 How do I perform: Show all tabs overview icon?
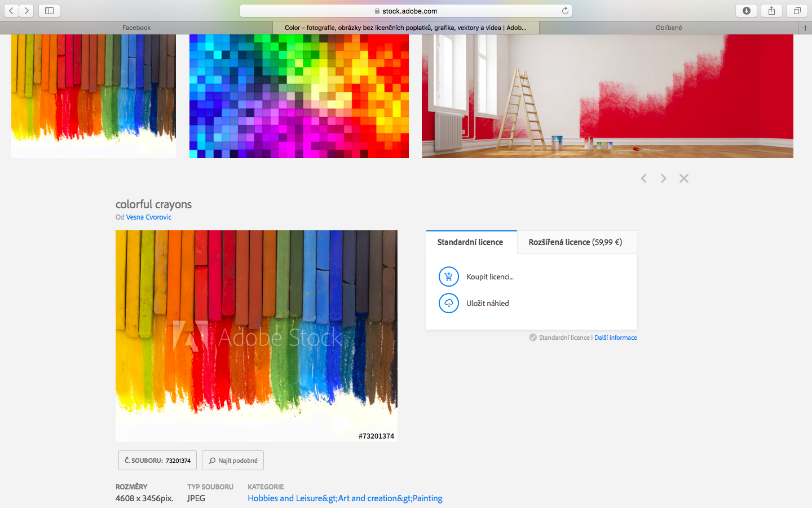(x=797, y=11)
